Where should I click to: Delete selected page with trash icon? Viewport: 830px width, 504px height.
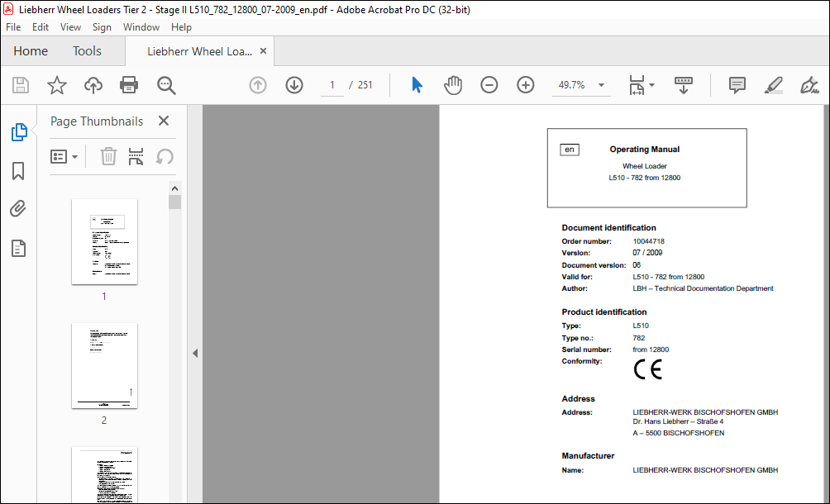click(108, 156)
